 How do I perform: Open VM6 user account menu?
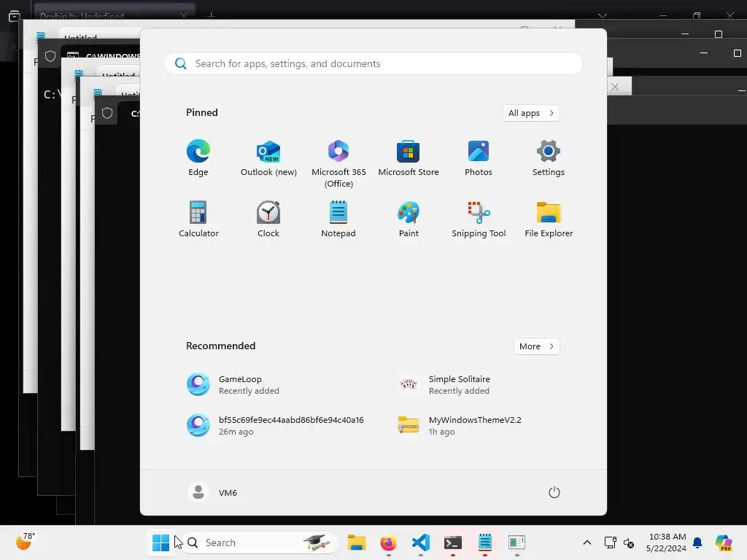tap(213, 492)
